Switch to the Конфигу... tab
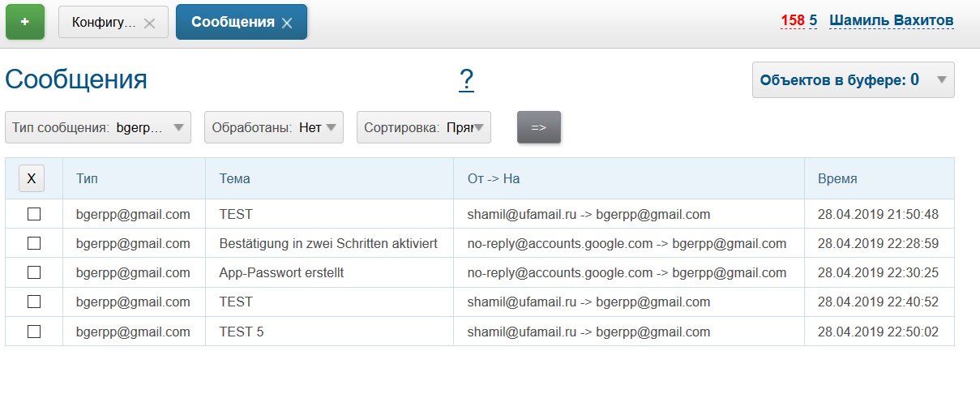 click(x=103, y=23)
